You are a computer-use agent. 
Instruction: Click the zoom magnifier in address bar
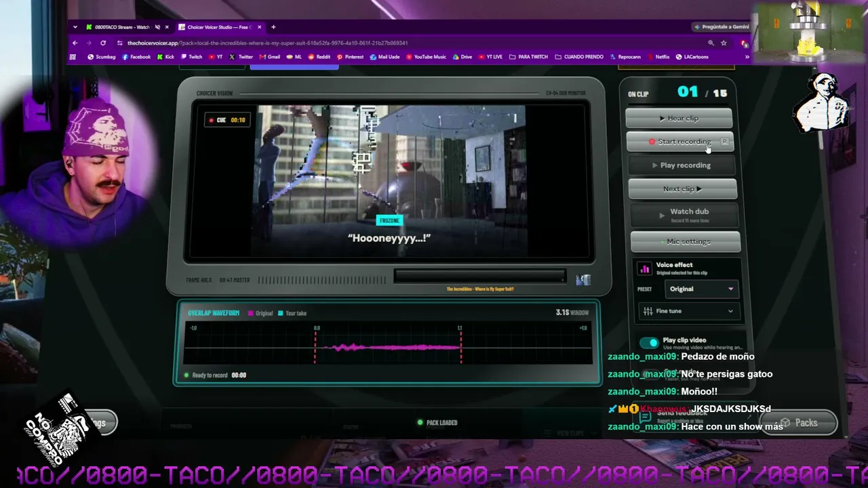click(711, 43)
